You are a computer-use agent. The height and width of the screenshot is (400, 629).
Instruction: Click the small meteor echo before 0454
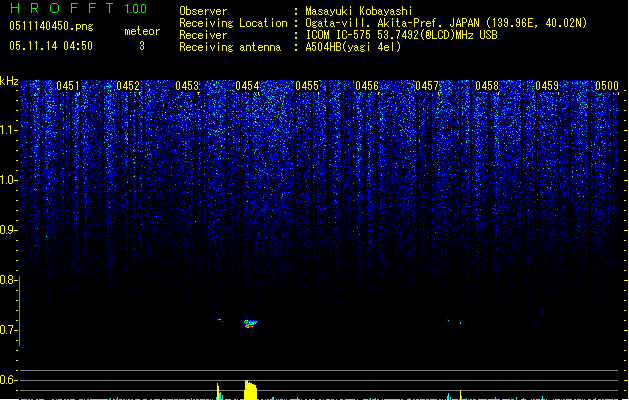click(x=220, y=320)
